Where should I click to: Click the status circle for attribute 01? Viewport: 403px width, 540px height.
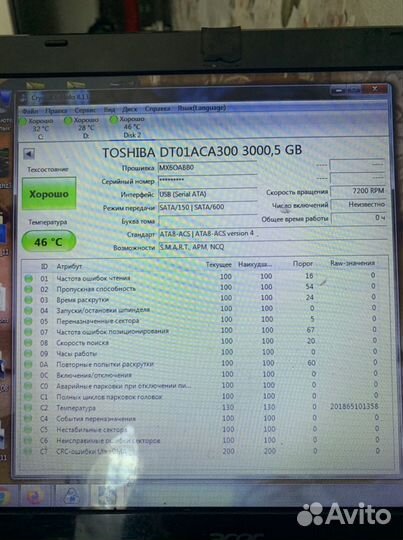[28, 278]
